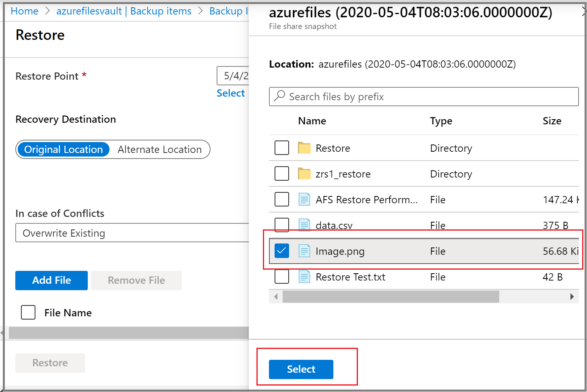587x392 pixels.
Task: Click the Search files by prefix field
Action: click(362, 97)
